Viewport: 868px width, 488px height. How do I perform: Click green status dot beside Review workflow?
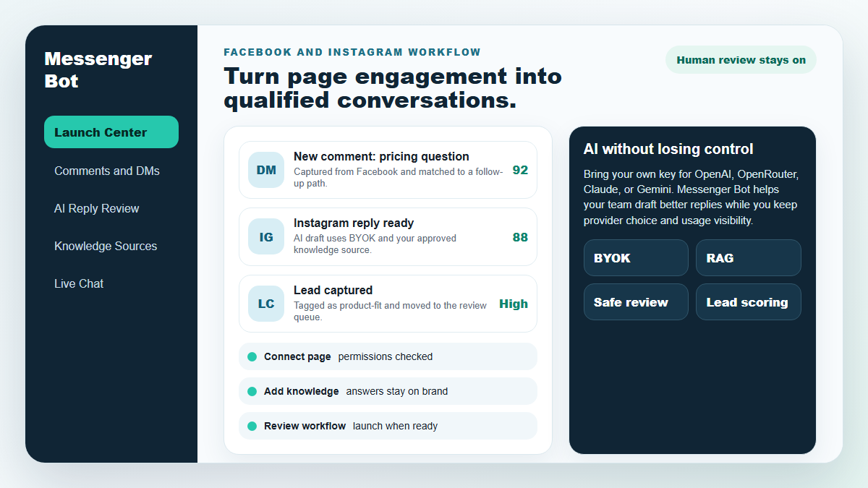tap(252, 426)
